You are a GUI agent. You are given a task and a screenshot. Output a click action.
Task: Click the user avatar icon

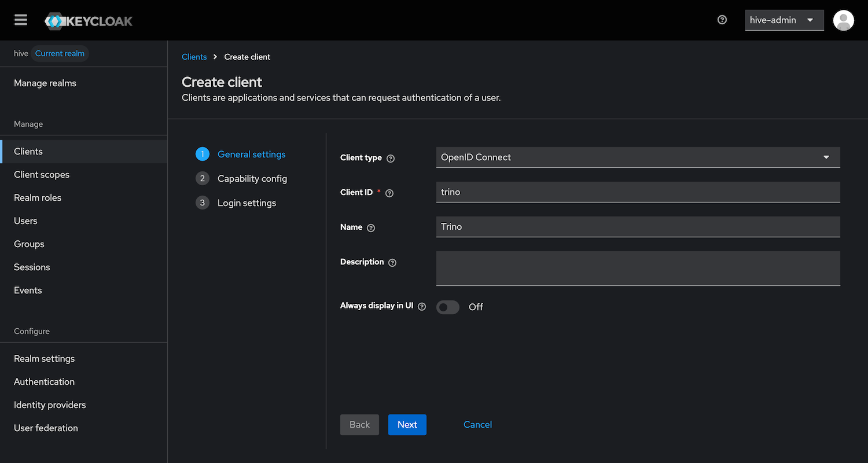pyautogui.click(x=843, y=20)
